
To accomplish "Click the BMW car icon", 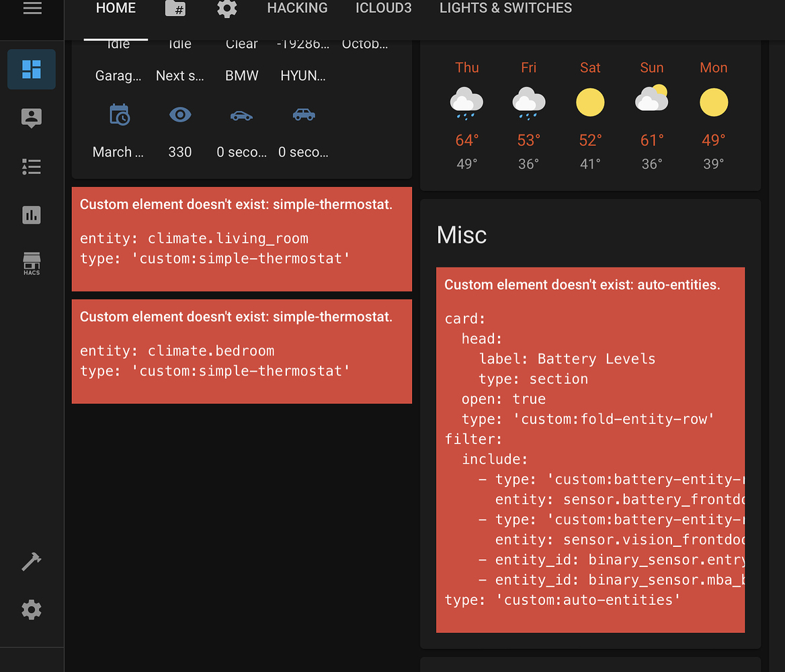I will pos(241,114).
